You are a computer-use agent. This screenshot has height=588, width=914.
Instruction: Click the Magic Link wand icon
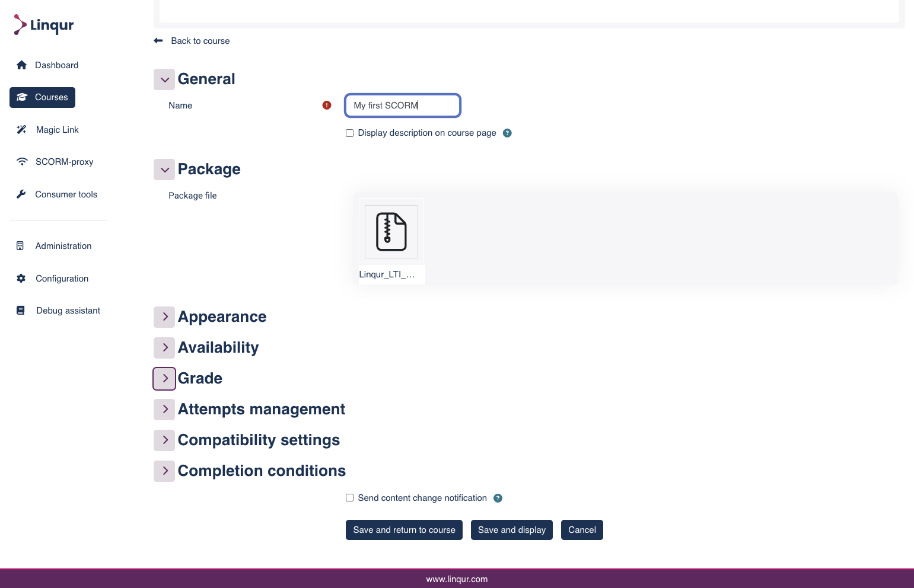[21, 130]
